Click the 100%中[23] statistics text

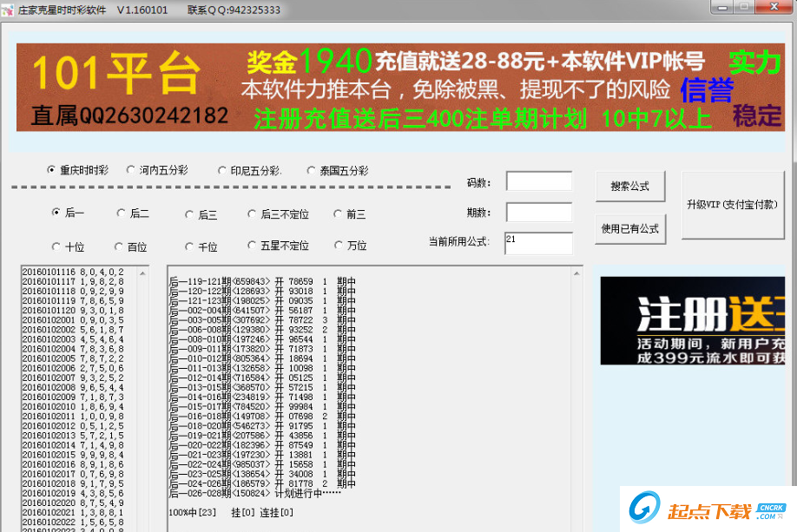point(192,513)
